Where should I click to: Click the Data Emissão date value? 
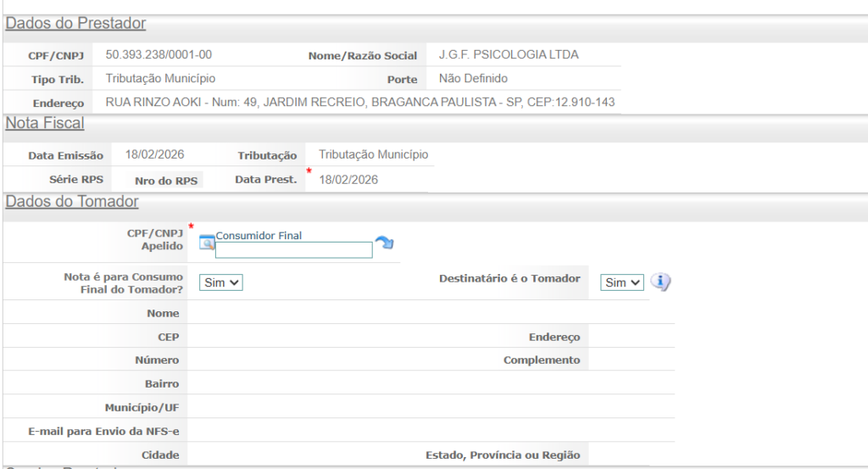click(154, 155)
